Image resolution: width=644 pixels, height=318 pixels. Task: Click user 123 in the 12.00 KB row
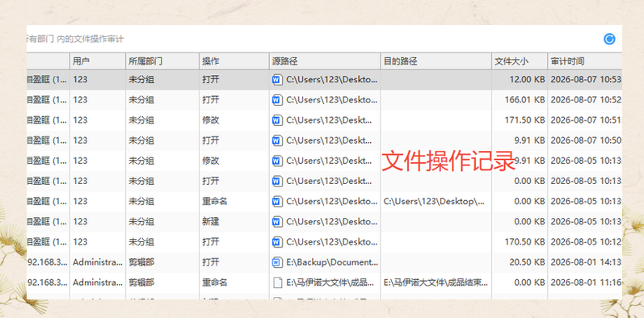pyautogui.click(x=80, y=80)
